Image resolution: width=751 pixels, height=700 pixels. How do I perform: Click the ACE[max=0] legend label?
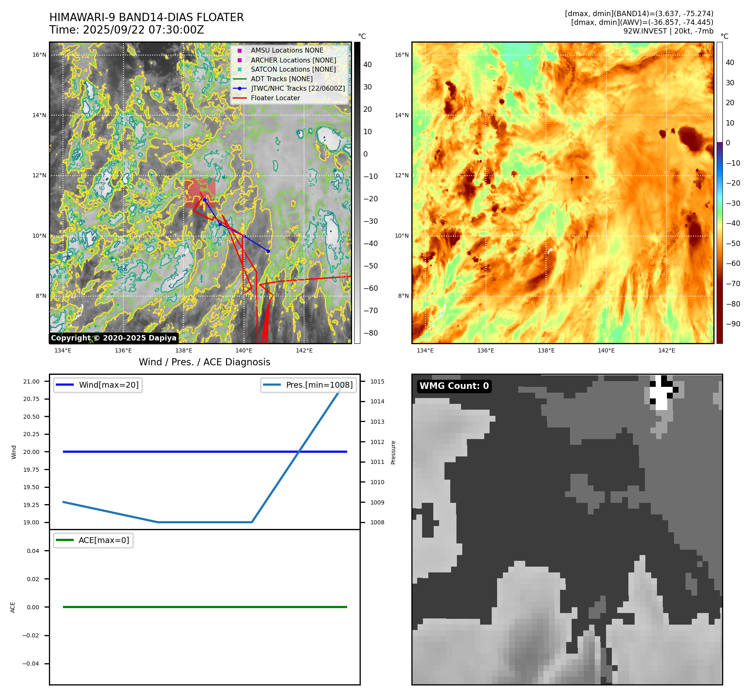tap(104, 540)
